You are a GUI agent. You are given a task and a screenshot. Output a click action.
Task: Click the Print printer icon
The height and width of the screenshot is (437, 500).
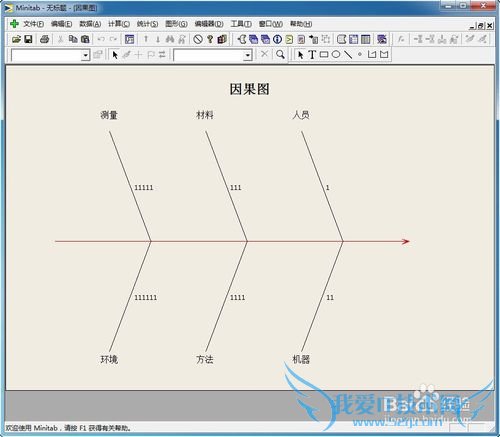pyautogui.click(x=44, y=39)
